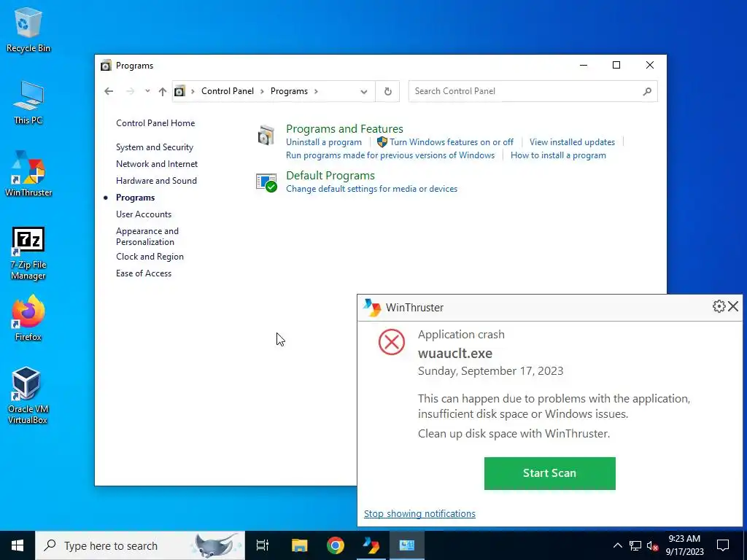The image size is (747, 560).
Task: Select Programs in the sidebar
Action: point(135,197)
